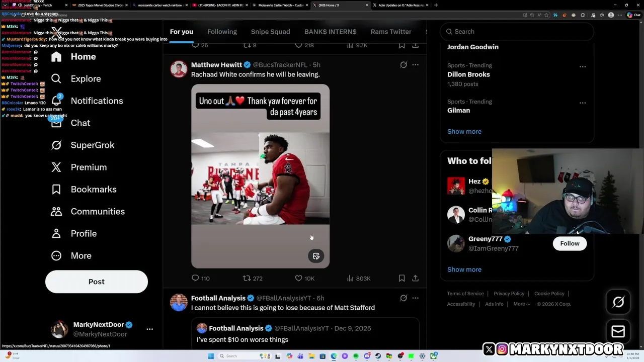Open the Premium X logo item
644x362 pixels.
coord(56,167)
